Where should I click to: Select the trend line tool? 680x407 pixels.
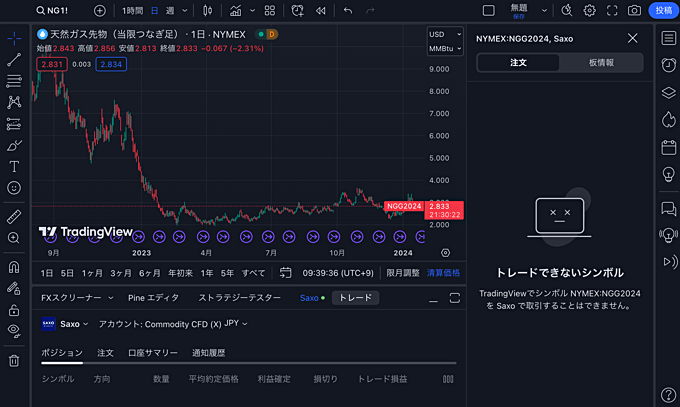point(14,60)
